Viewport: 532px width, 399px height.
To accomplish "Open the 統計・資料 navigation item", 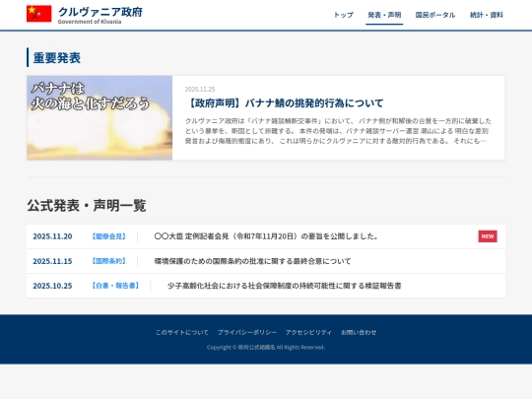I will [x=487, y=15].
